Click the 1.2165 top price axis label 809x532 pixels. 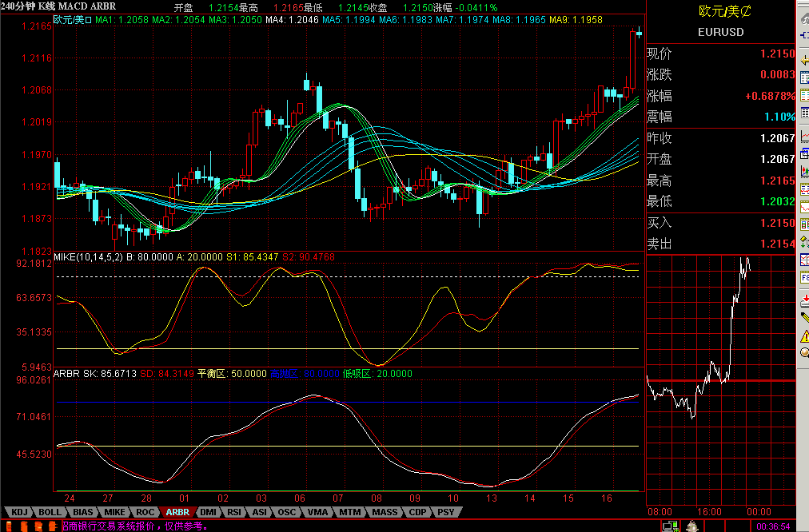pos(37,26)
